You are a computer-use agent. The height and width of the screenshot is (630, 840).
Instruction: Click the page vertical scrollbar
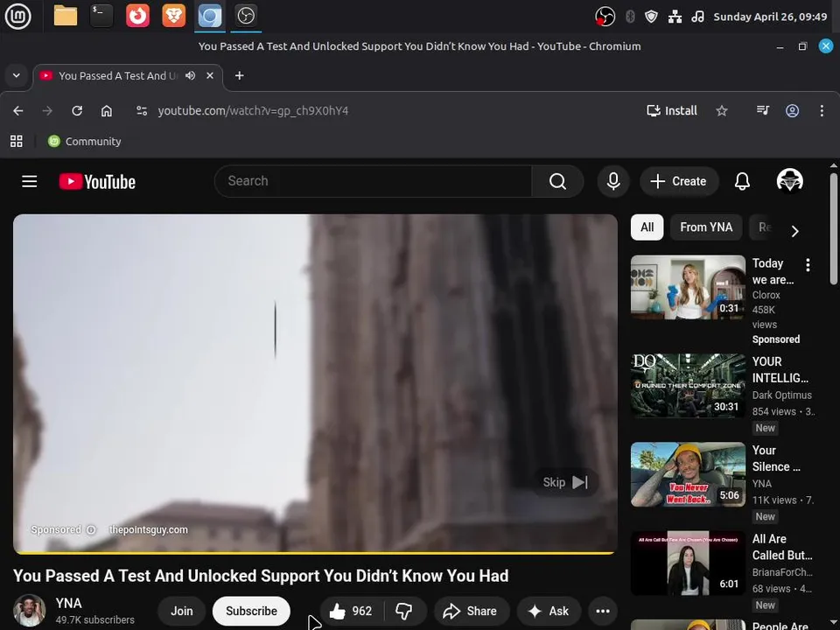point(834,228)
